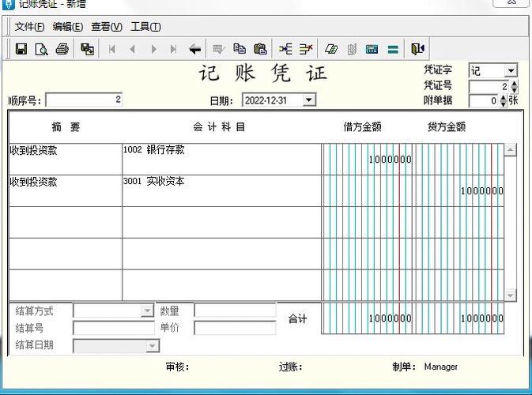Copy using the two-pages toolbar icon
The width and height of the screenshot is (532, 395).
pos(240,49)
